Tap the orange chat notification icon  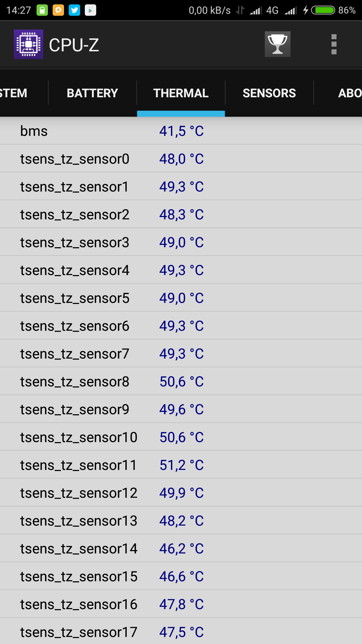tap(58, 10)
